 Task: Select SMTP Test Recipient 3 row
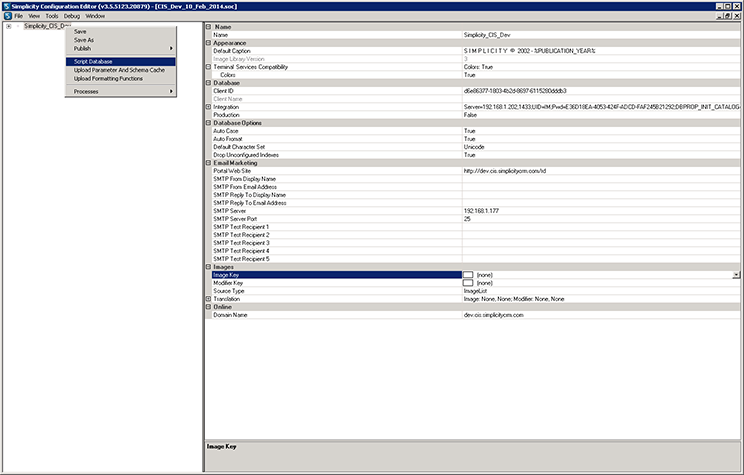(x=476, y=243)
